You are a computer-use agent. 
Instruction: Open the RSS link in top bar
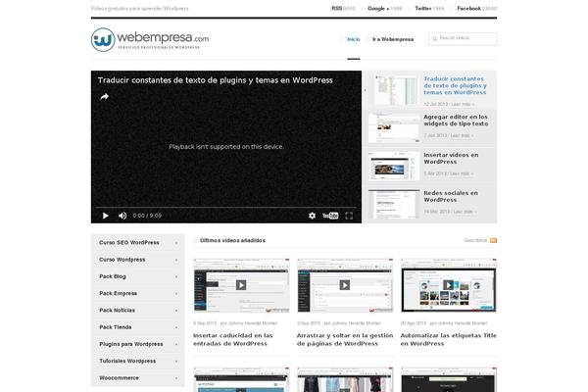tap(343, 8)
